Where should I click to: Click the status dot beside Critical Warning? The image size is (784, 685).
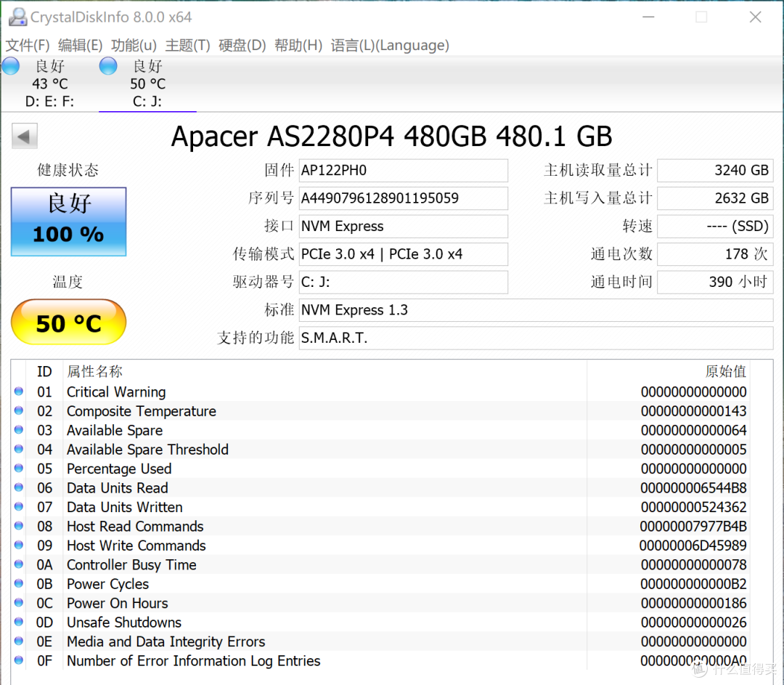(19, 392)
